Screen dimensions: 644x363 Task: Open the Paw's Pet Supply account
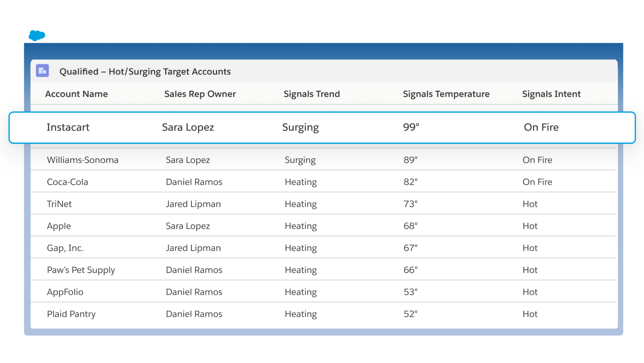pyautogui.click(x=81, y=270)
